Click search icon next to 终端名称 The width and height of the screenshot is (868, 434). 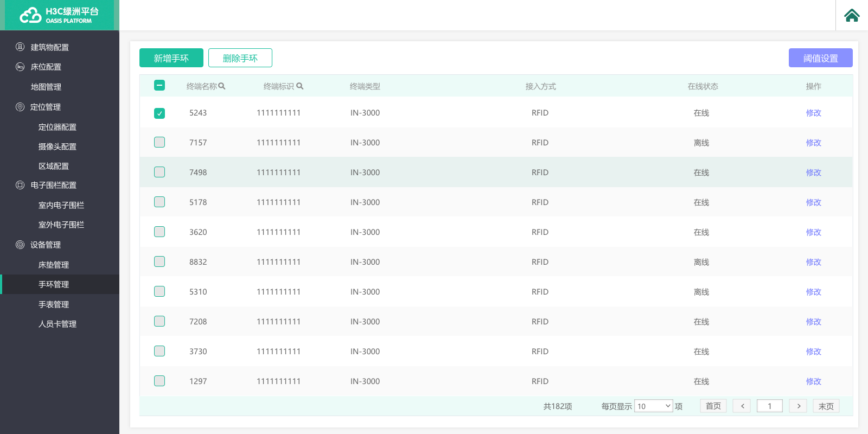(222, 86)
